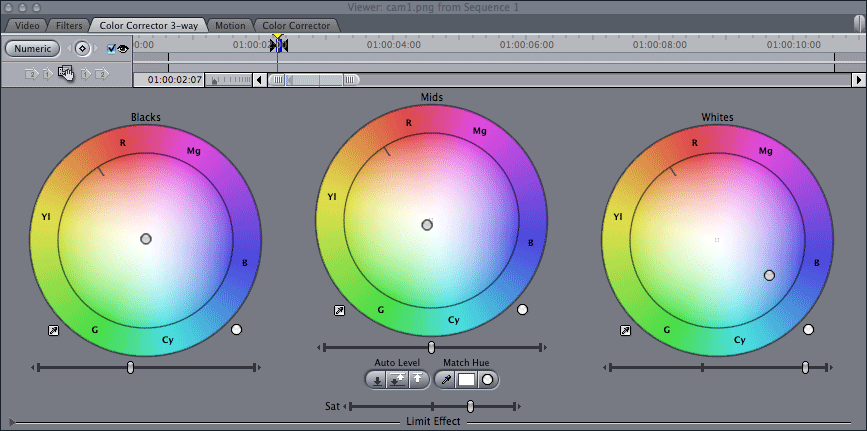Reset the Whites color balance wheel
Viewport: 867px width, 431px height.
pos(808,330)
